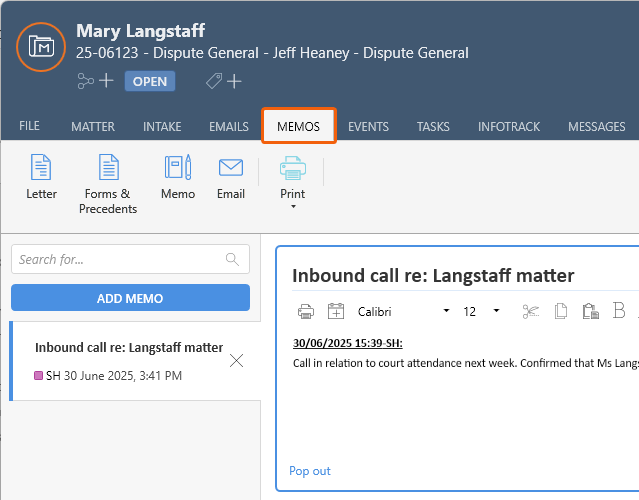Viewport: 639px width, 500px height.
Task: Paste from clipboard in editor toolbar
Action: [x=591, y=311]
